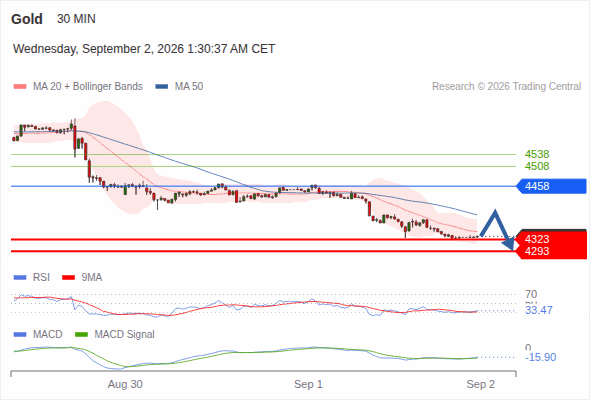Click the green MACD Signal legend swatch
Image resolution: width=590 pixels, height=400 pixels.
[81, 335]
